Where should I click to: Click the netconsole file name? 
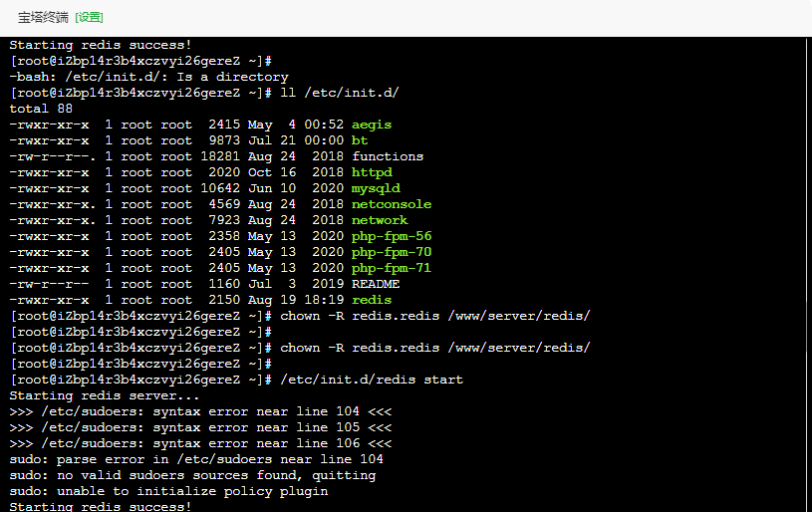point(392,204)
